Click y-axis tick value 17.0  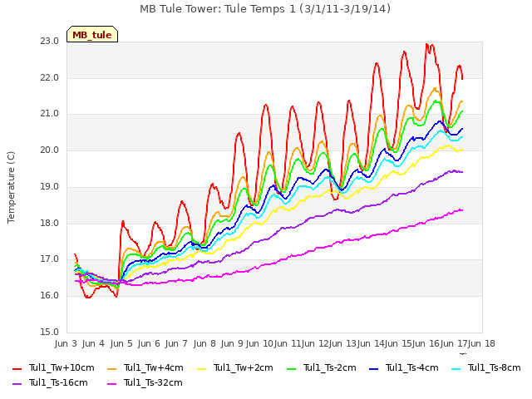[50, 259]
